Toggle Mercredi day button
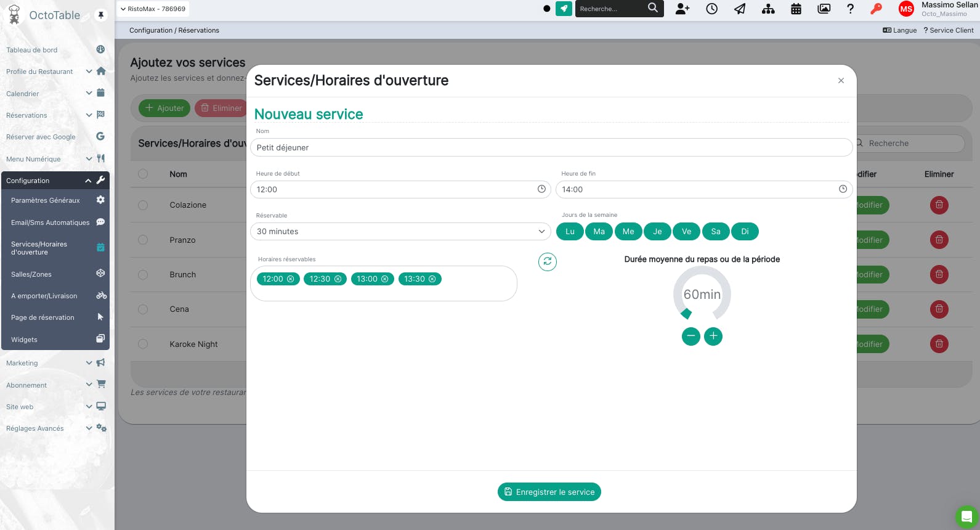Screen dimensions: 980x530 [628, 232]
